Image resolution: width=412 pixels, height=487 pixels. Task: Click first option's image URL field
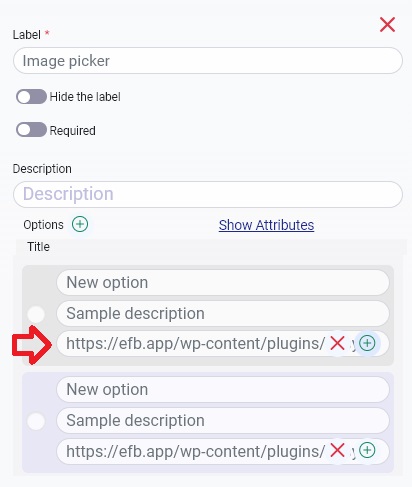192,343
